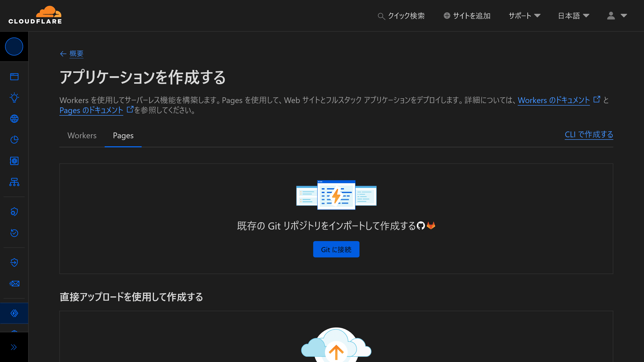
Task: Open the Workers のドキュメント link
Action: [x=554, y=100]
